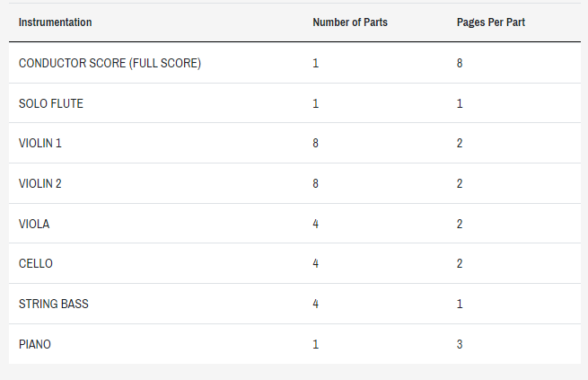Click the VIOLIN 1 instrument name
The image size is (588, 380).
click(40, 144)
